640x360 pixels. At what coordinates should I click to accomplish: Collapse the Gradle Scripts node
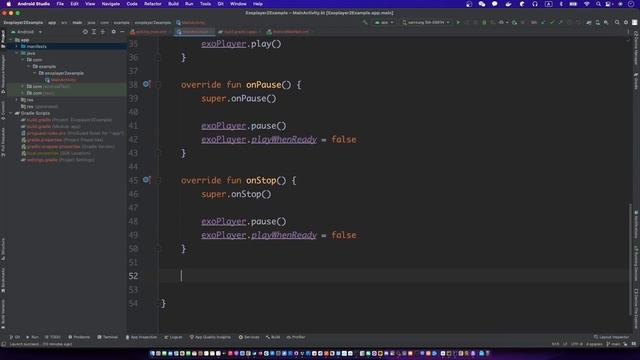(11, 113)
